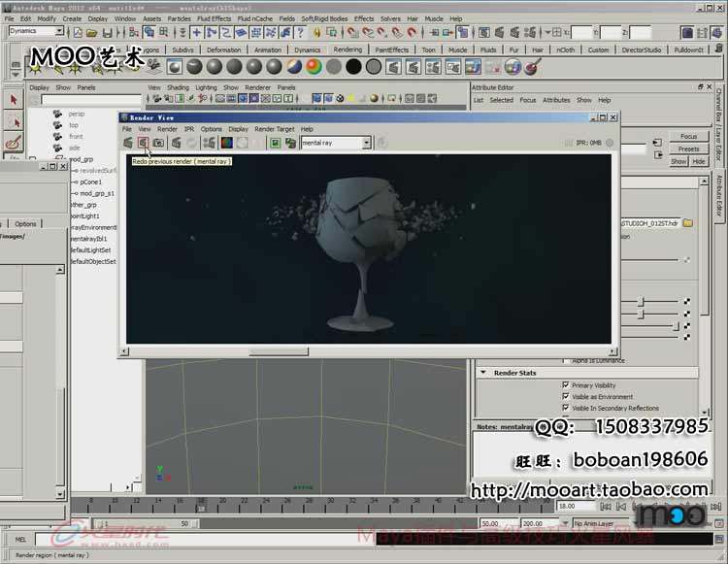Click the MEL command line input
This screenshot has height=564, width=728.
[x=207, y=540]
